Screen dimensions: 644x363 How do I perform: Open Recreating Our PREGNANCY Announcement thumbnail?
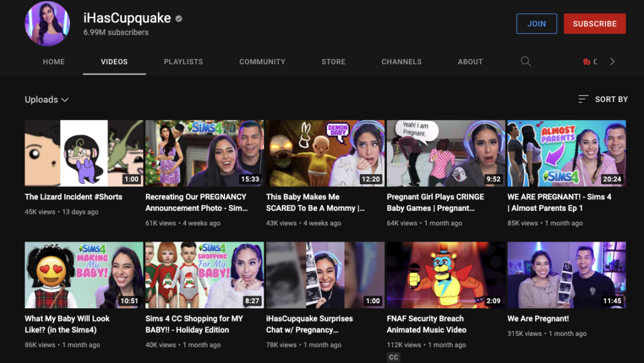(x=204, y=153)
